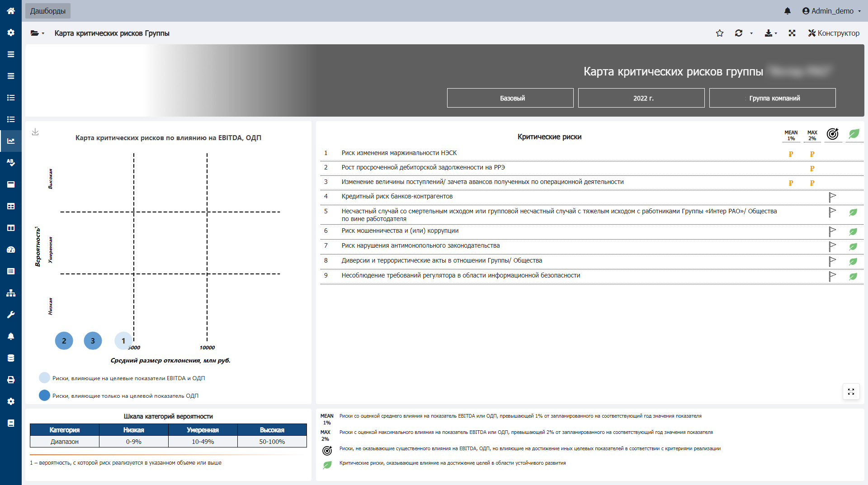Click the printer icon in sidebar

click(x=11, y=380)
